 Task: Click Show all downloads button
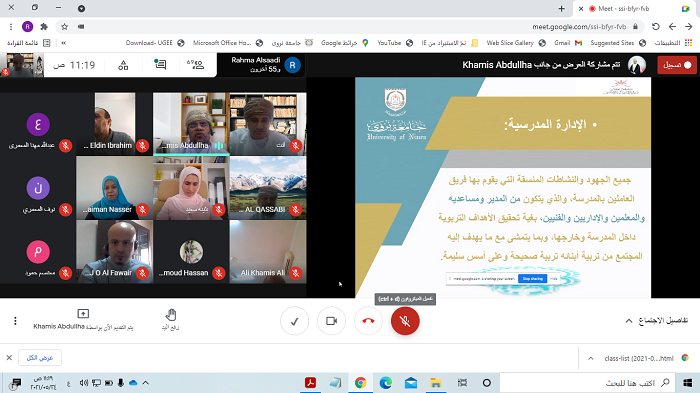point(40,358)
